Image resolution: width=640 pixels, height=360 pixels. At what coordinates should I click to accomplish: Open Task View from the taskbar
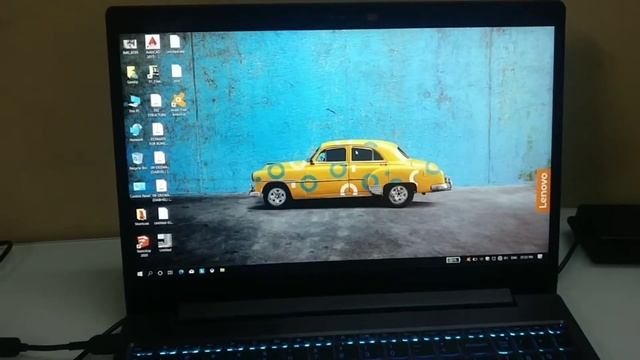coord(170,273)
